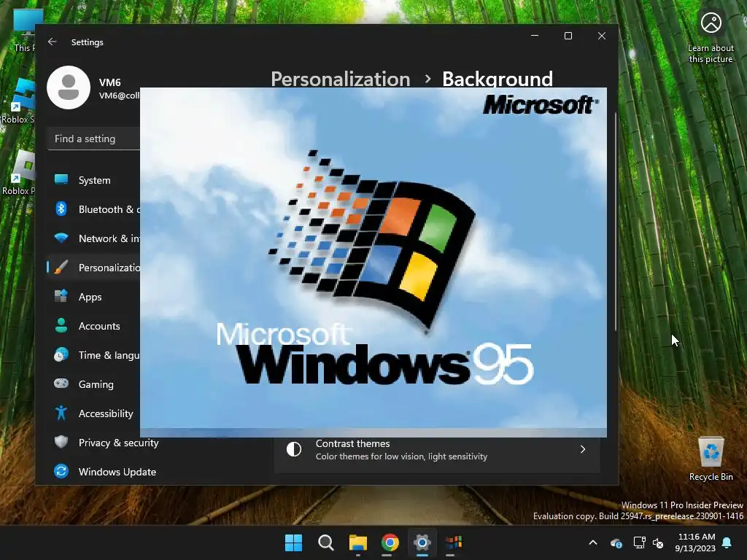Click the Network Wi-Fi icon

coord(61,238)
